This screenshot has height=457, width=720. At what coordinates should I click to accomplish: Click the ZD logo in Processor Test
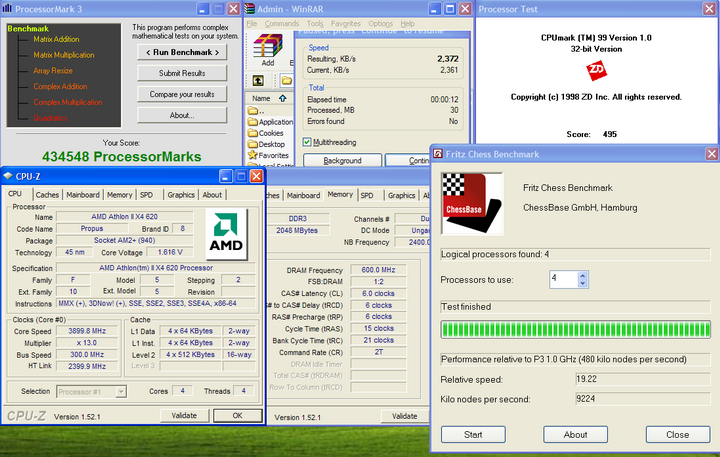click(596, 71)
